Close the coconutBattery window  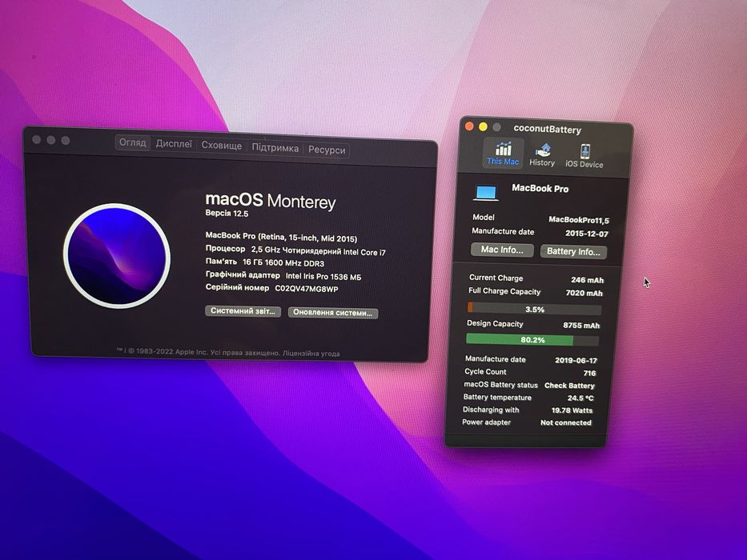[469, 126]
